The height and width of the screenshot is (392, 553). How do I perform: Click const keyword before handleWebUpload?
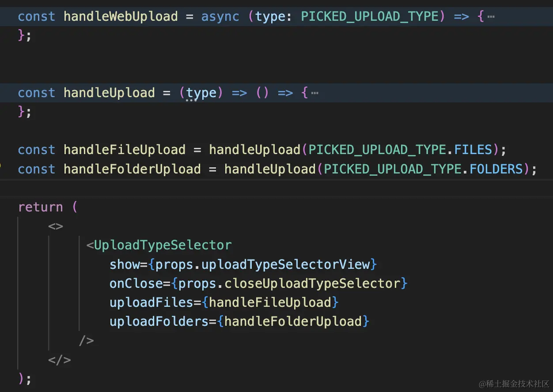(x=37, y=17)
